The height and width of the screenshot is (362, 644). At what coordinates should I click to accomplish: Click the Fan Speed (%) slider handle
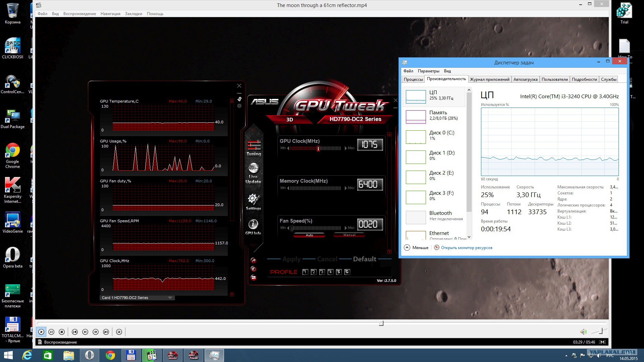tap(292, 228)
